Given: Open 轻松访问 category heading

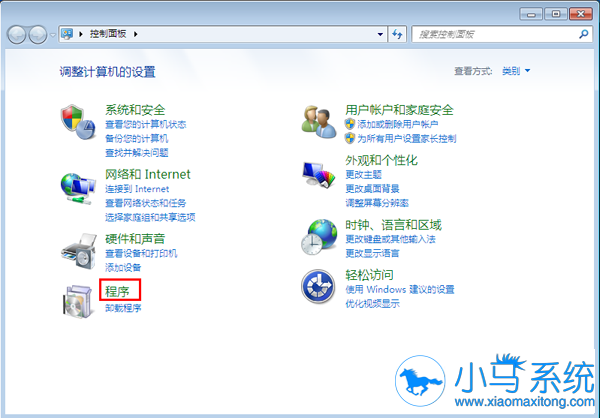Looking at the screenshot, I should [369, 275].
